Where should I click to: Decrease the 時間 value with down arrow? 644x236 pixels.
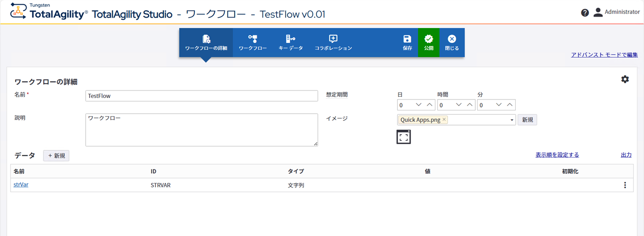[x=459, y=105]
